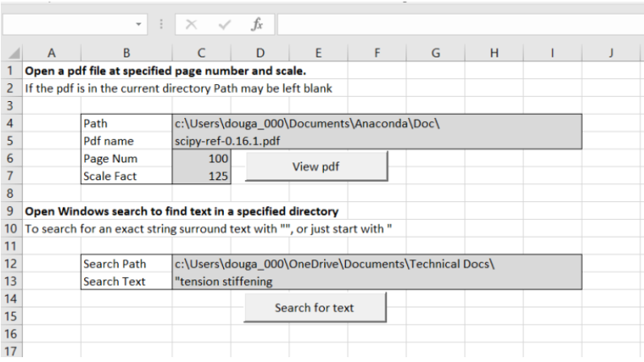This screenshot has width=644, height=362.
Task: Select the Path value cell with Anaconda directory
Action: tap(377, 124)
